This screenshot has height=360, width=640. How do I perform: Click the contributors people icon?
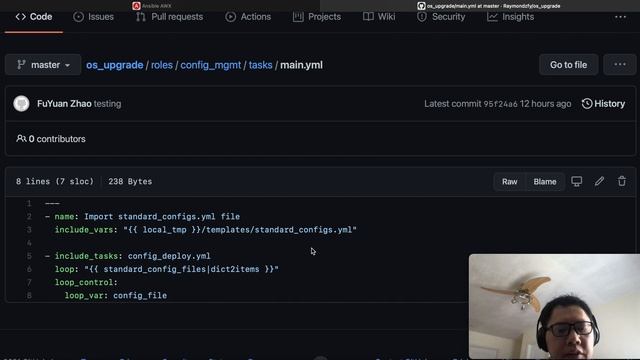(21, 139)
